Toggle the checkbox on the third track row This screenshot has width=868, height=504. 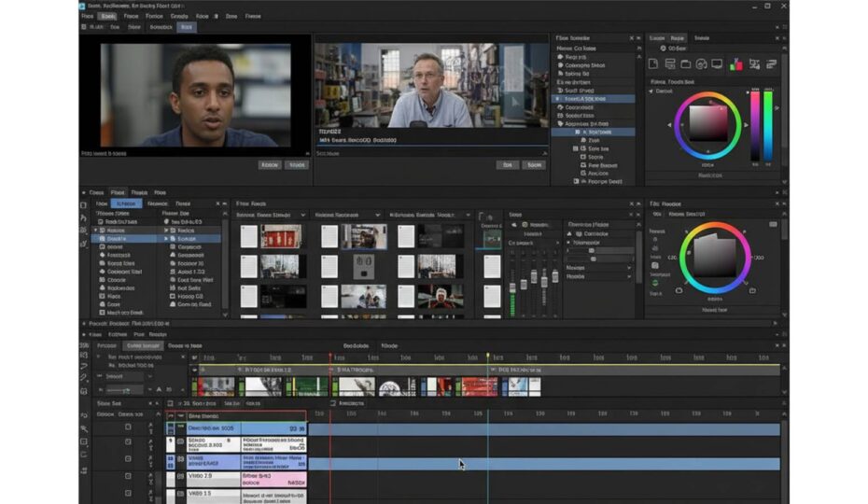(x=128, y=460)
